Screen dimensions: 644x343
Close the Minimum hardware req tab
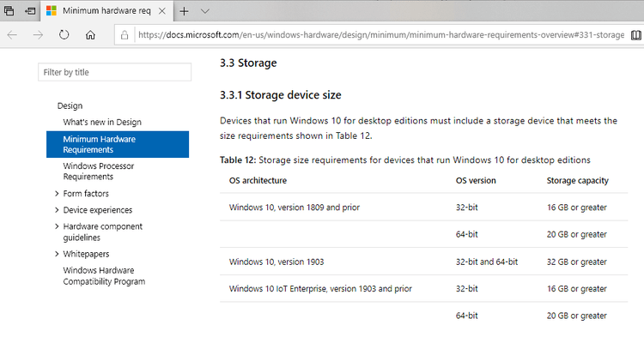pos(162,11)
